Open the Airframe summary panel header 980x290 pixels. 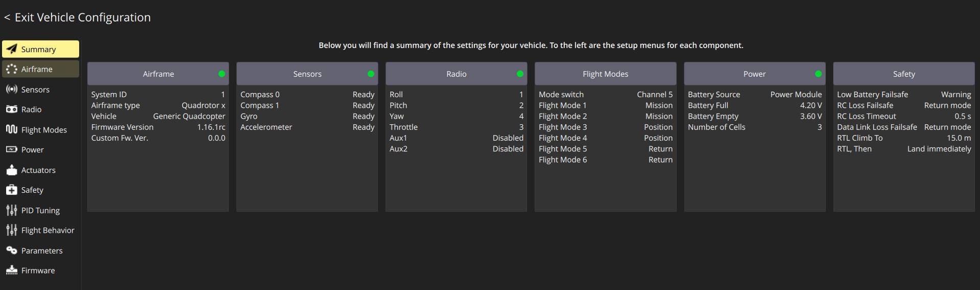click(158, 74)
